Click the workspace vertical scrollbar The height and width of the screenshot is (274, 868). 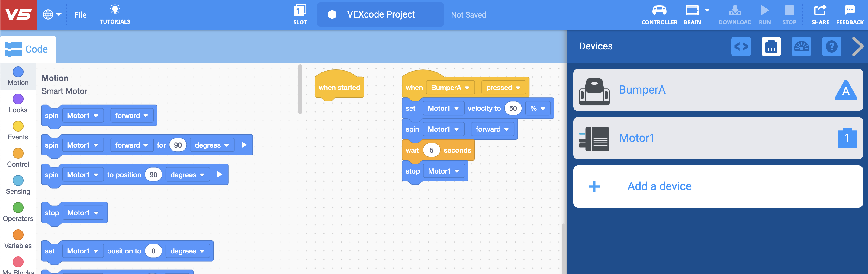[564, 248]
